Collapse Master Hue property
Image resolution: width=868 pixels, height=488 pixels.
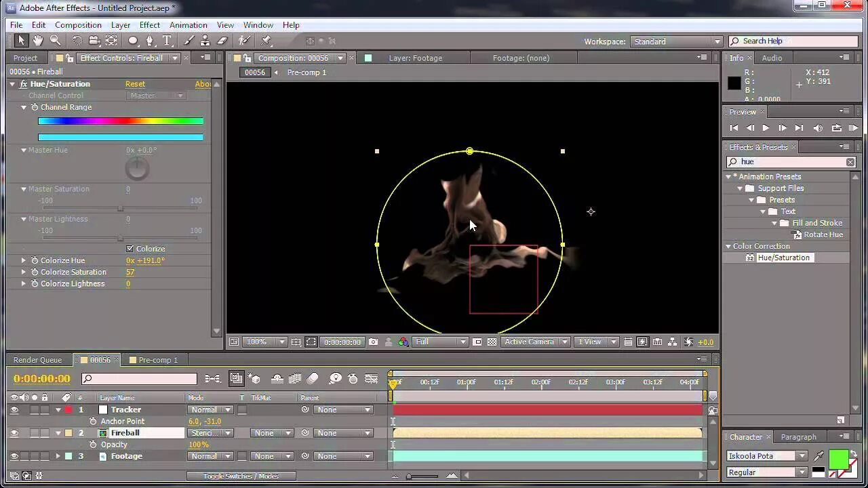24,150
